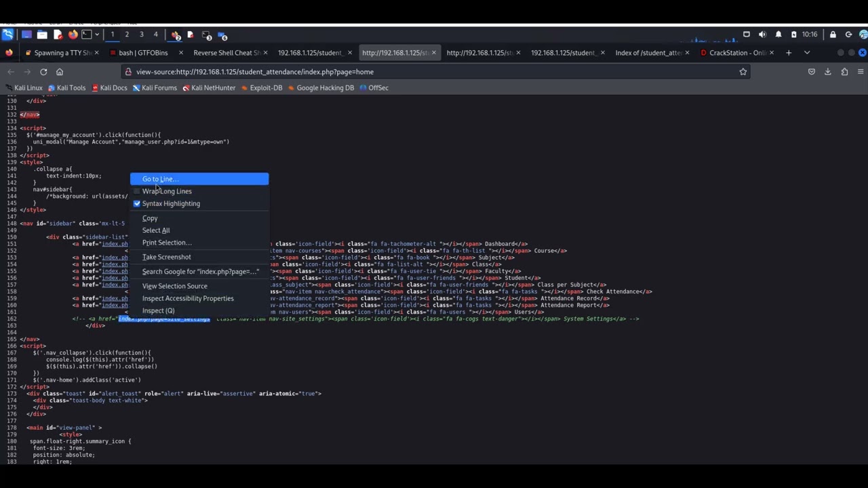Open the show desktop panel icon

pyautogui.click(x=26, y=35)
